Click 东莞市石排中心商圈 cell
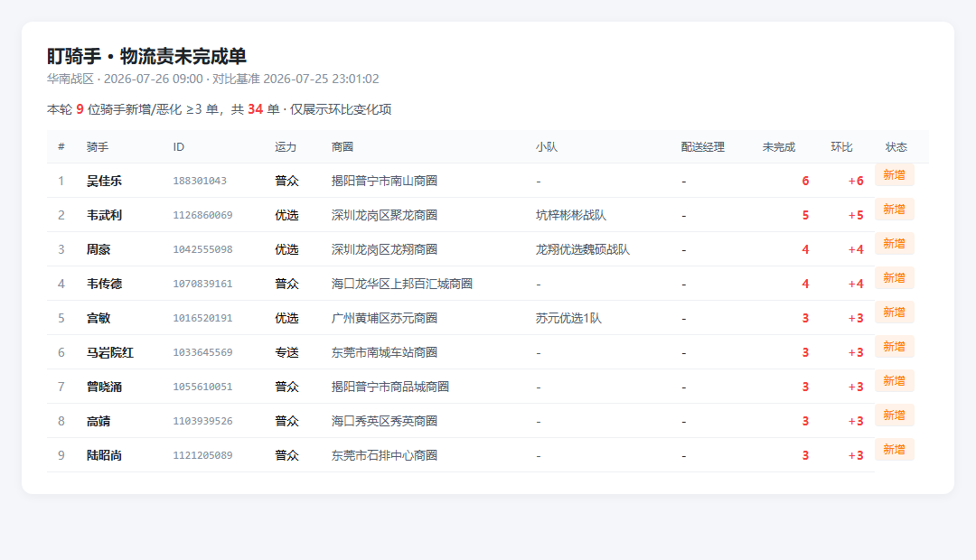 (x=384, y=455)
